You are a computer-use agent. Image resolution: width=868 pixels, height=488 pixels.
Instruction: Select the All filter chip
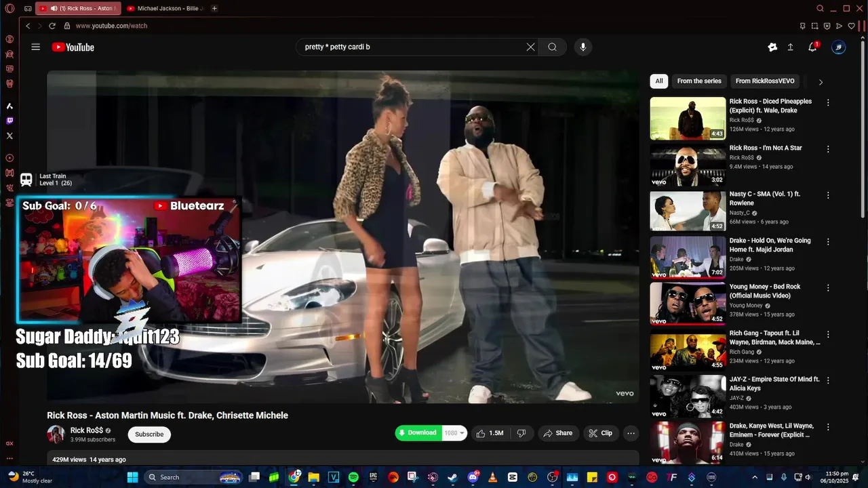point(659,81)
